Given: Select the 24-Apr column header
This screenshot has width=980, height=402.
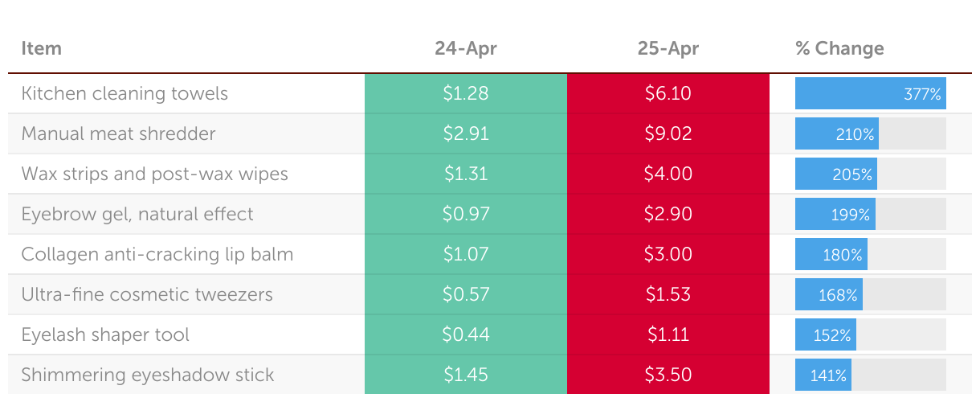Looking at the screenshot, I should (x=466, y=48).
